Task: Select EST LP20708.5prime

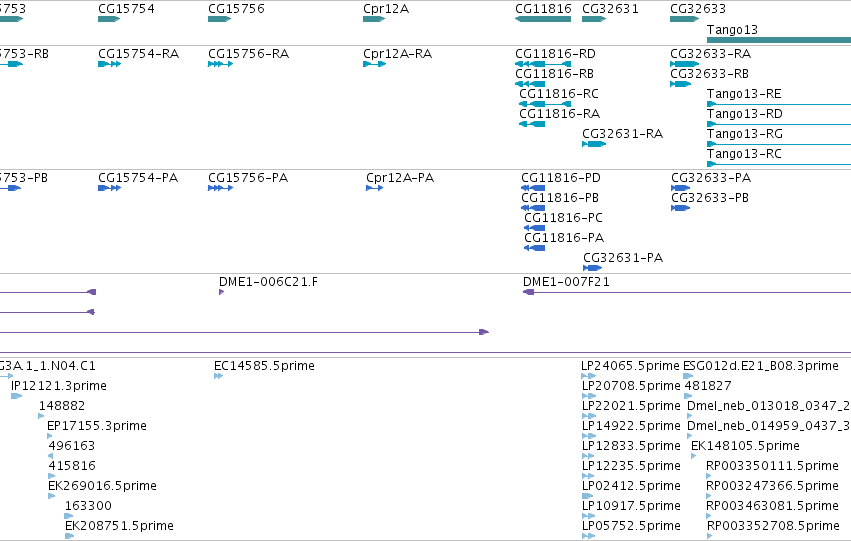Action: click(x=631, y=386)
